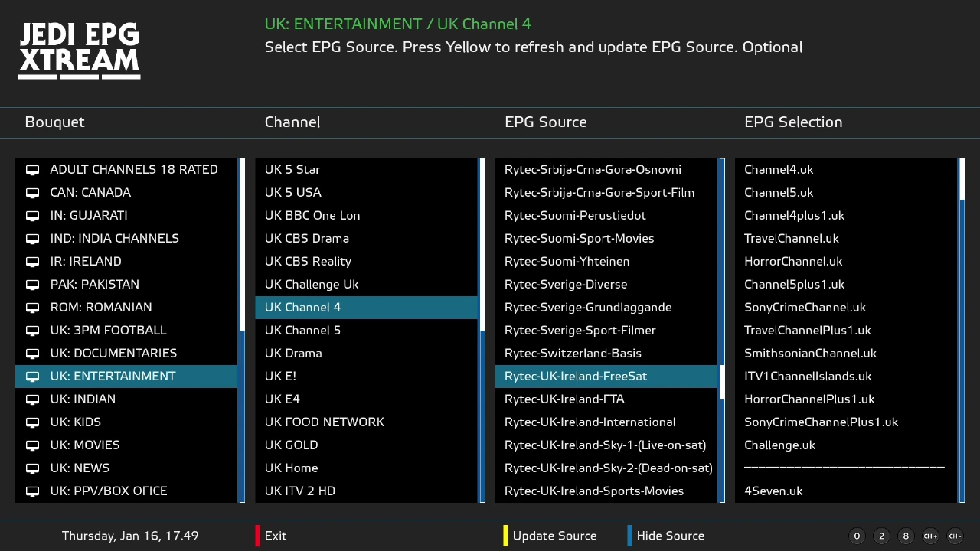The height and width of the screenshot is (551, 980).
Task: Click the TV icon beside UK: DOCUMENTARIES
Action: tap(32, 354)
